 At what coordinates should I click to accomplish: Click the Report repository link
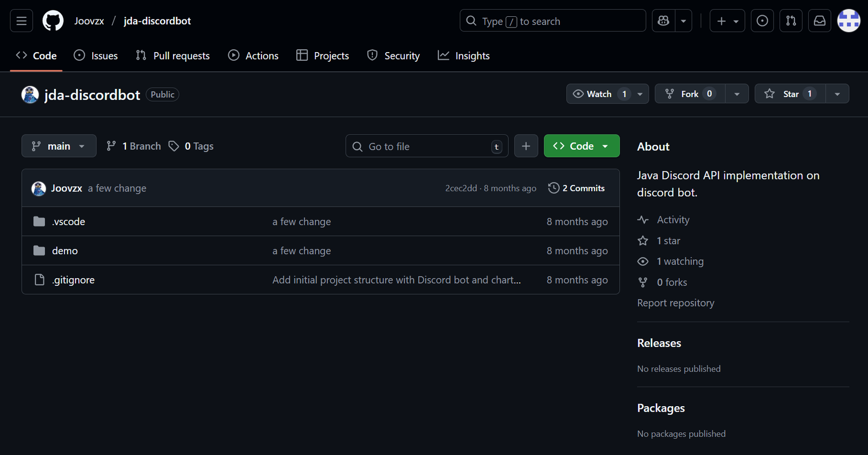675,303
